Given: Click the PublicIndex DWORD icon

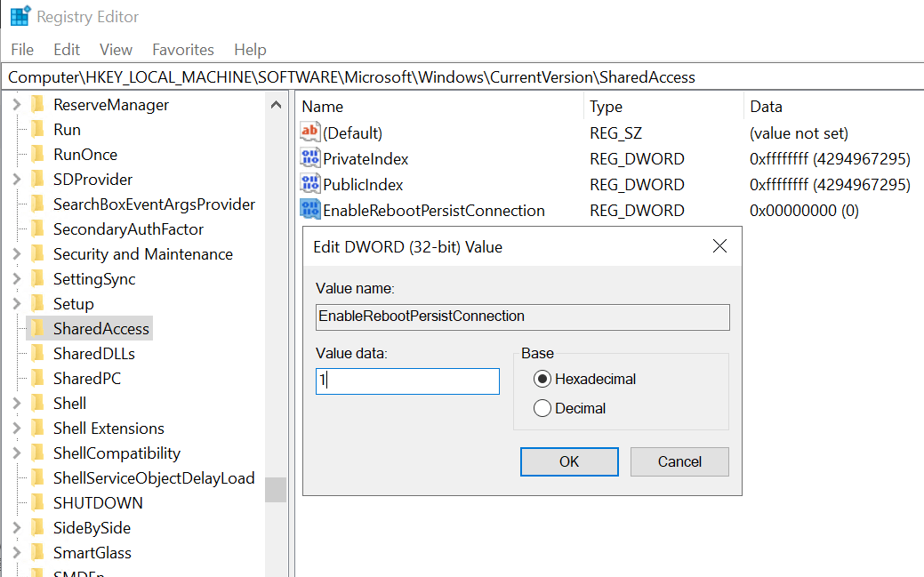Looking at the screenshot, I should tap(310, 184).
